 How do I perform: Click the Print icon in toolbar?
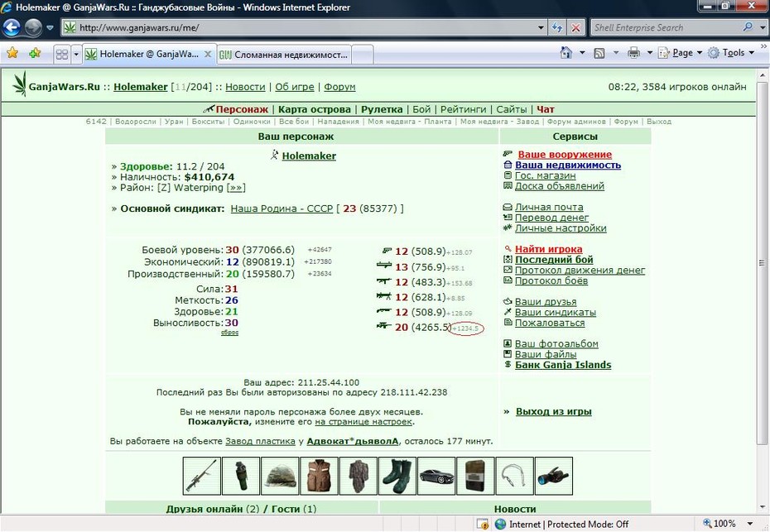(x=634, y=52)
